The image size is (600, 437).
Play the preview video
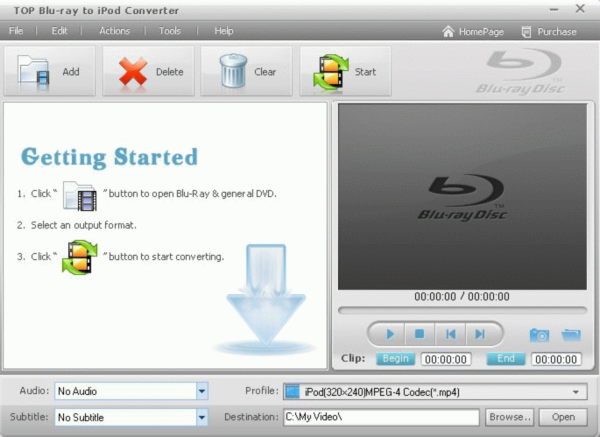(389, 334)
